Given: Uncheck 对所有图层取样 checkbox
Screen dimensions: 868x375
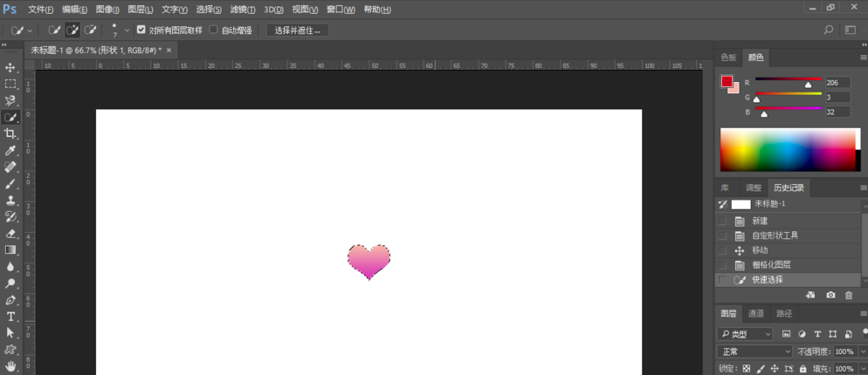Looking at the screenshot, I should [141, 30].
